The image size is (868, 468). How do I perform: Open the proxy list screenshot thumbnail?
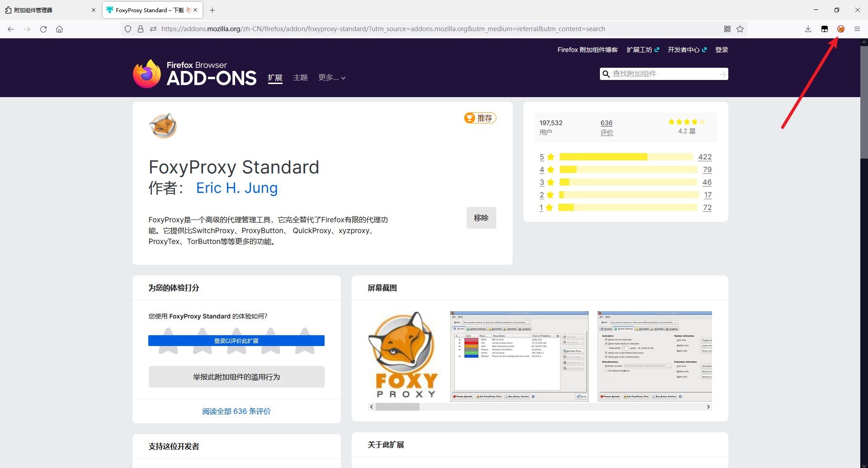click(519, 356)
